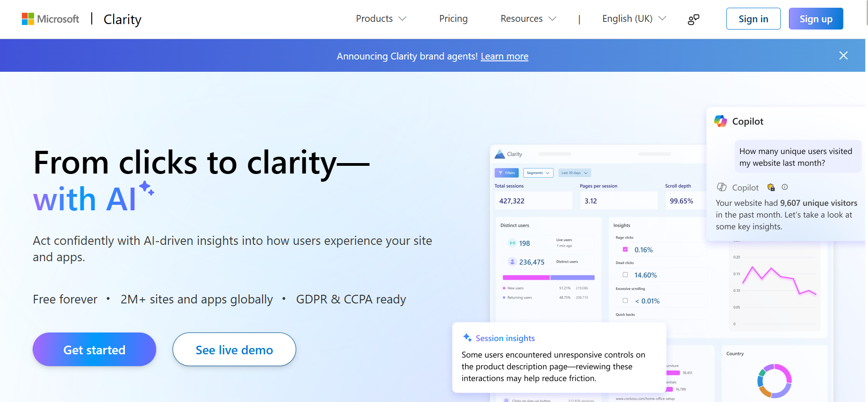Click the shield lock icon beside Copilot
The width and height of the screenshot is (868, 402).
click(771, 187)
